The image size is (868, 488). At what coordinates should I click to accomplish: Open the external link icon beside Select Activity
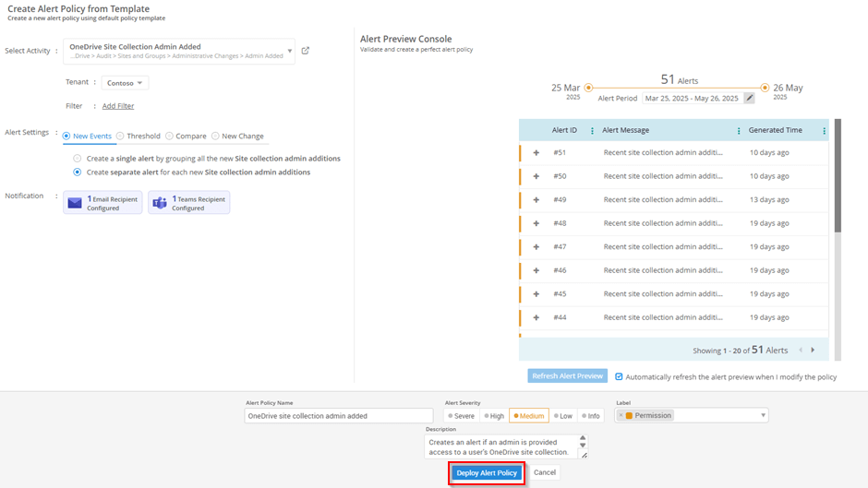point(305,51)
